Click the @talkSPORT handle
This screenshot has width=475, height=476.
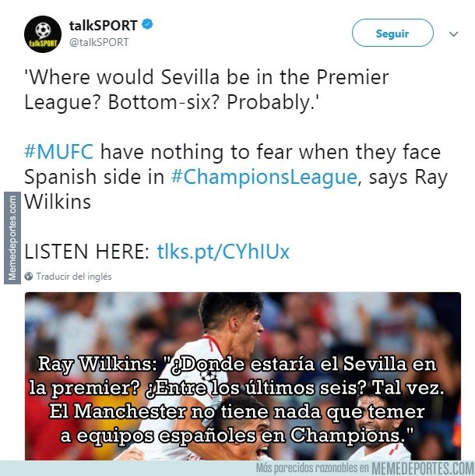pyautogui.click(x=99, y=42)
